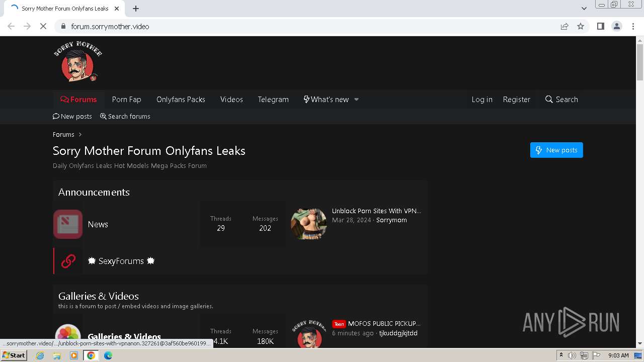Open MOFOS PUBLIC PICKUP thread
The width and height of the screenshot is (644, 362).
click(x=384, y=323)
